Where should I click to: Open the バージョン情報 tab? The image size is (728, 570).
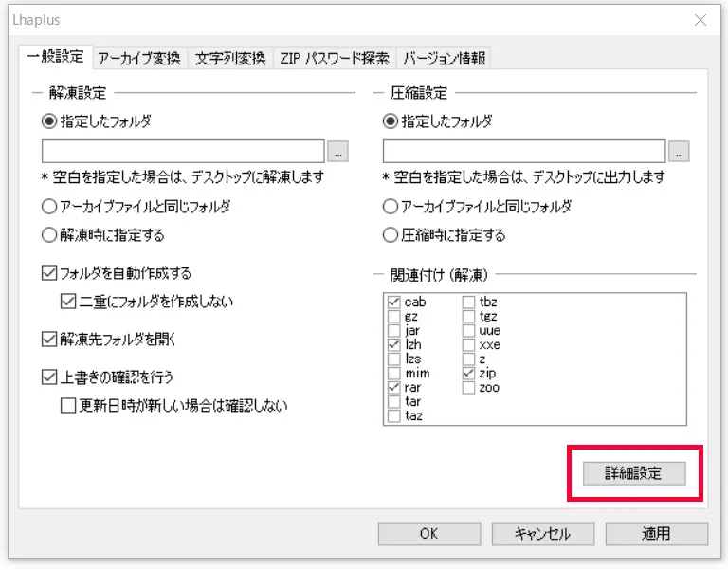(x=444, y=59)
